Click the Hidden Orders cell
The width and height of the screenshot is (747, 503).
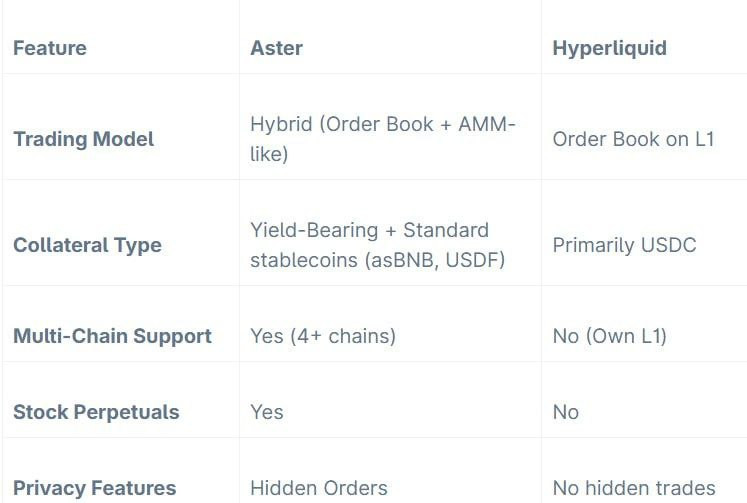pos(319,488)
